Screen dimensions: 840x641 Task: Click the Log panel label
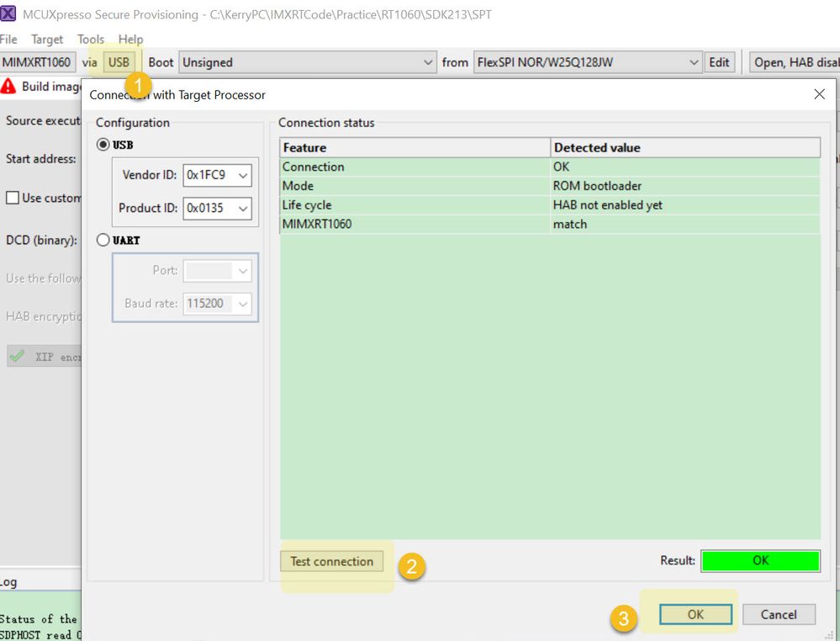(x=8, y=582)
